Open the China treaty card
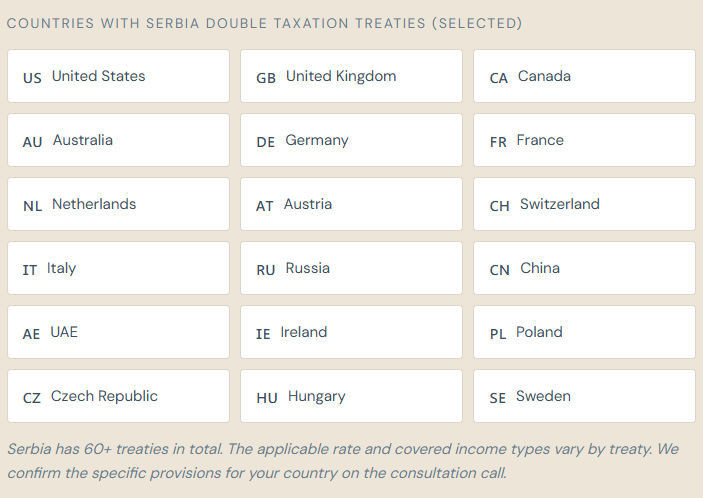This screenshot has height=498, width=703. (584, 268)
